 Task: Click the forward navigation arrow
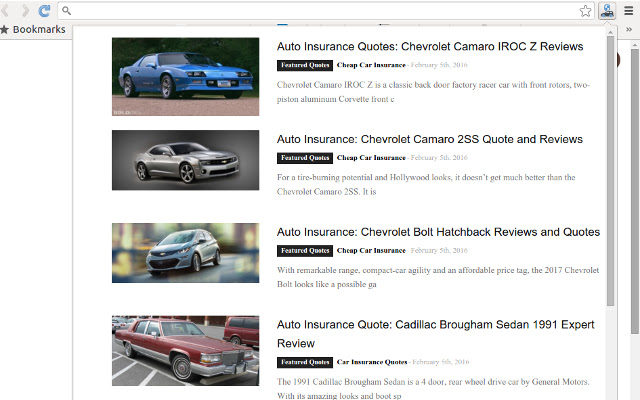tap(25, 11)
